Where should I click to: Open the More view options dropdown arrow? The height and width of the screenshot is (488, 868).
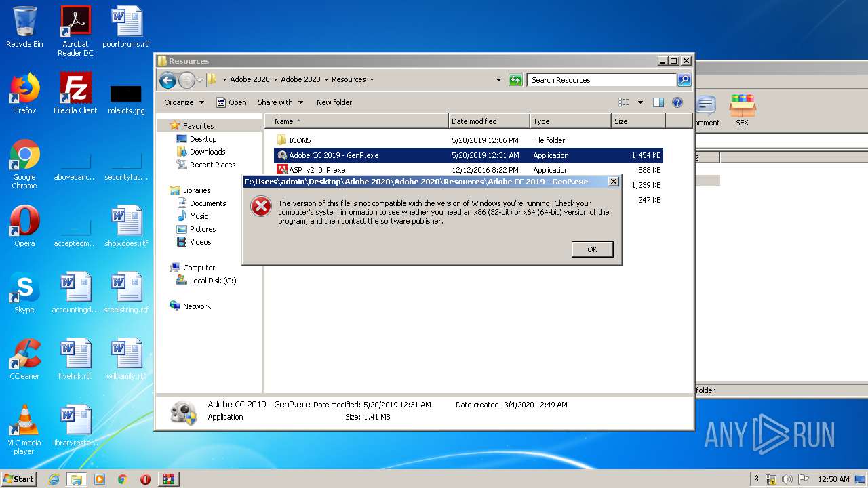coord(640,102)
